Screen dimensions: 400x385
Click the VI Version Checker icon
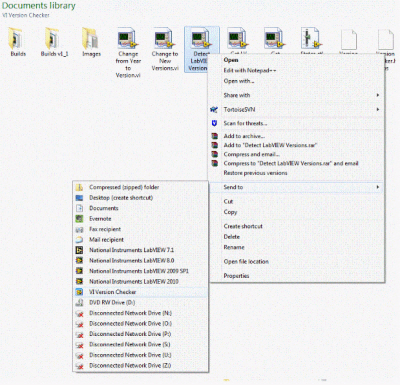click(x=79, y=292)
